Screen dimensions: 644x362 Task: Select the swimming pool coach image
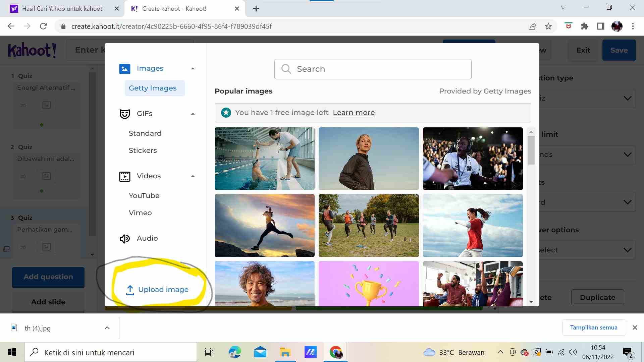(x=264, y=159)
